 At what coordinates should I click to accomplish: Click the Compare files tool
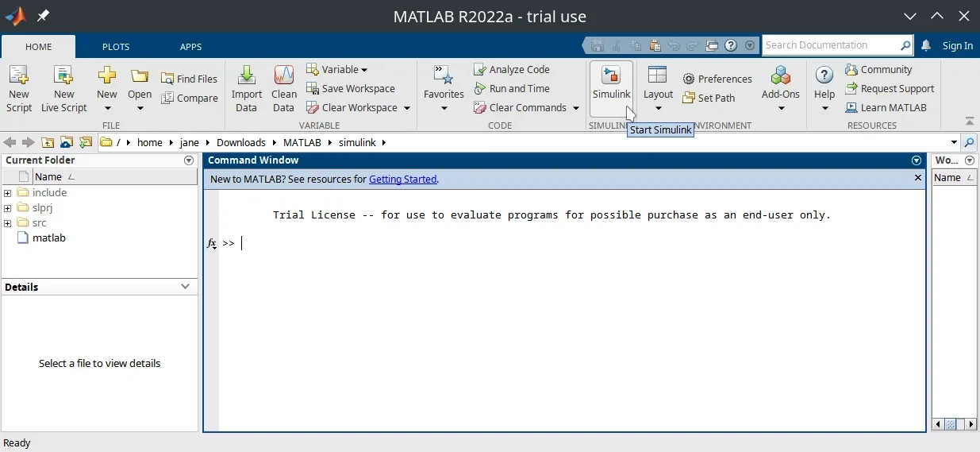pos(189,98)
